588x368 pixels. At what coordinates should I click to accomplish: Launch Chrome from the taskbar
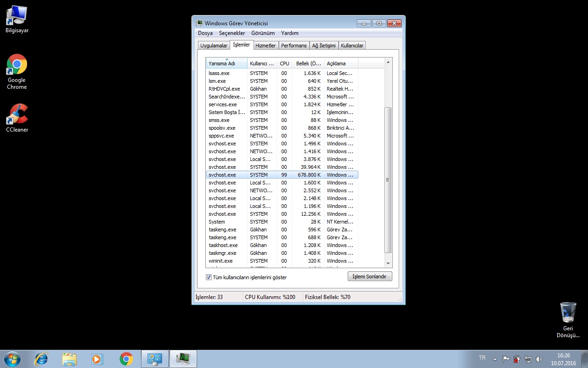tap(126, 359)
